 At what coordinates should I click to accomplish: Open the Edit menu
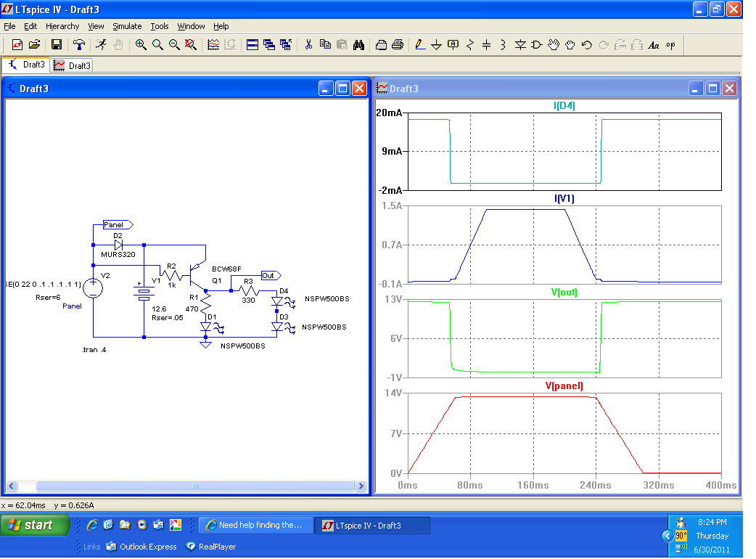(x=30, y=26)
